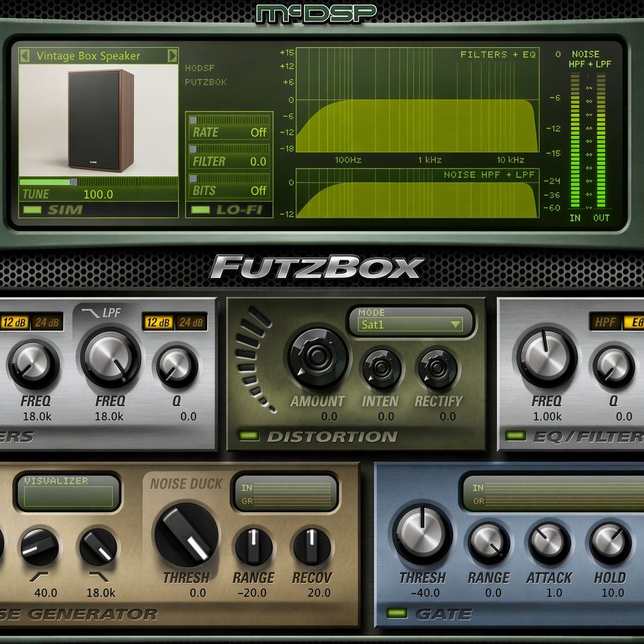
Task: Click the NOISE HPF + LPF graph
Action: pyautogui.click(x=418, y=193)
